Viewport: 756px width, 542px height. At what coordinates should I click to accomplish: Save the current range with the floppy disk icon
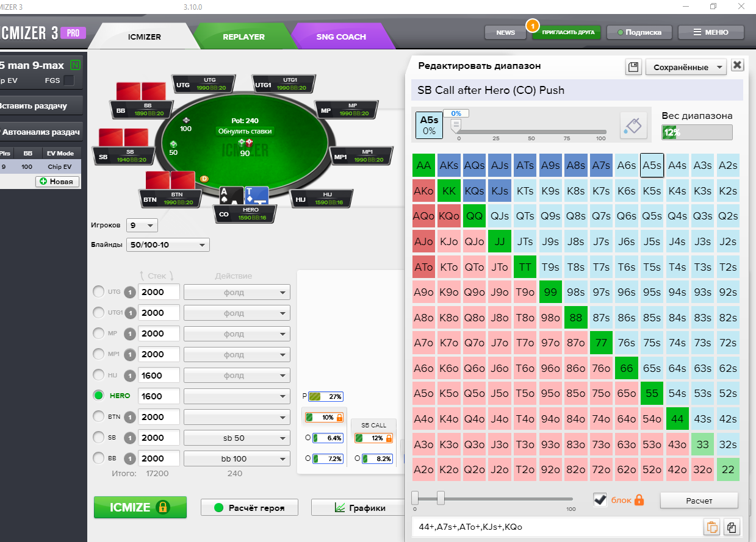[x=634, y=66]
